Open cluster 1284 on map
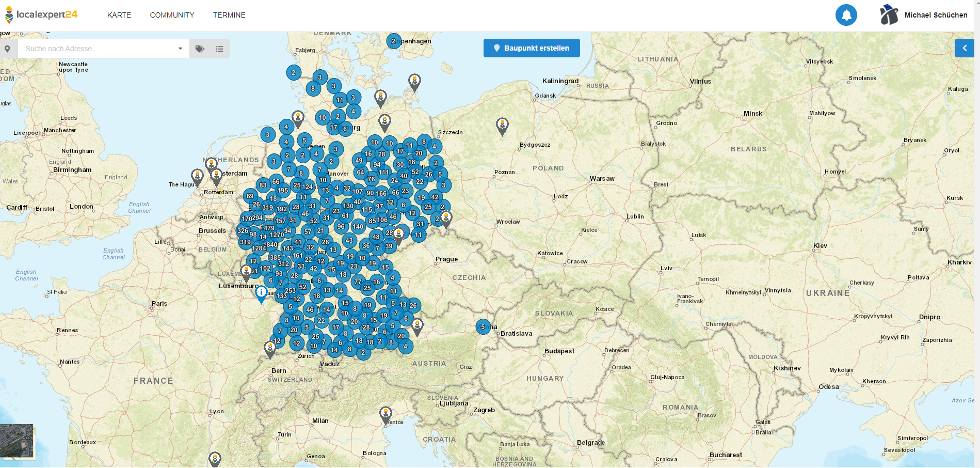980x468 pixels. 259,248
